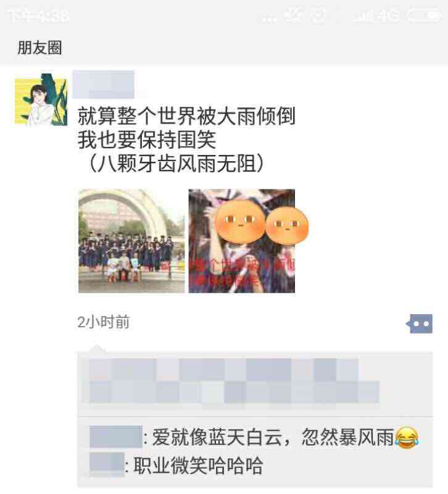The width and height of the screenshot is (448, 494).
Task: Tap the silent mode status icon
Action: 292,15
